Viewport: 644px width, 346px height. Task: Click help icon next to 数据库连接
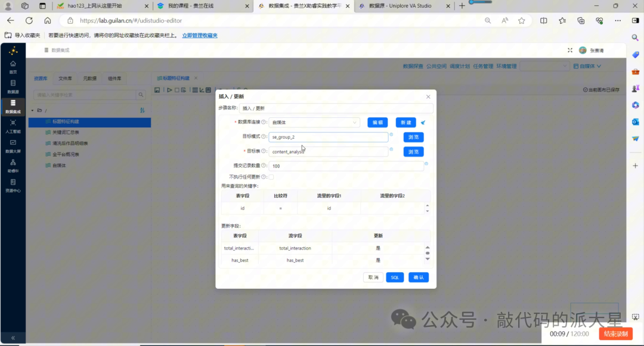pos(264,122)
